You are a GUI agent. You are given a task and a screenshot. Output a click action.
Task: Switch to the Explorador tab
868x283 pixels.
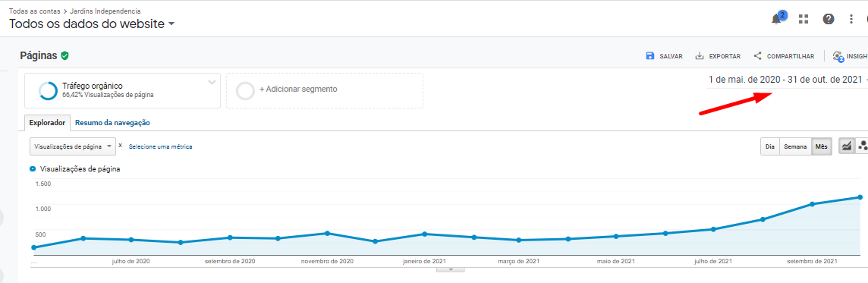[48, 122]
